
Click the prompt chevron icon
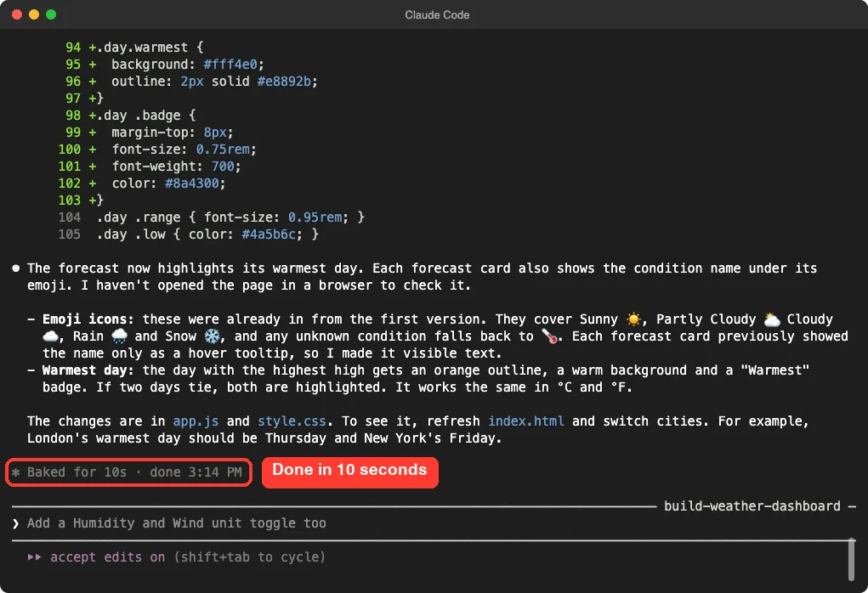pos(15,523)
